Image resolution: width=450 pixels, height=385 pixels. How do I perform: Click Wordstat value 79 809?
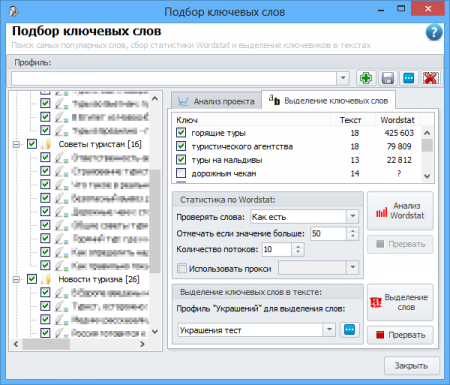pos(399,146)
